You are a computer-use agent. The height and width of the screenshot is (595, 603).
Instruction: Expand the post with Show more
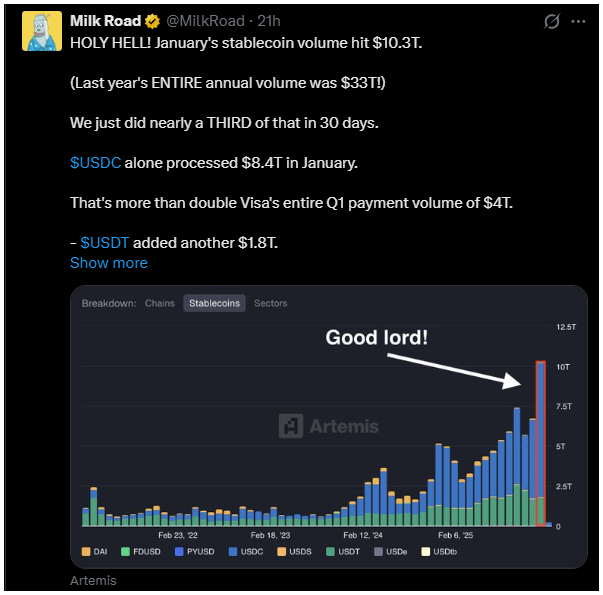coord(108,263)
